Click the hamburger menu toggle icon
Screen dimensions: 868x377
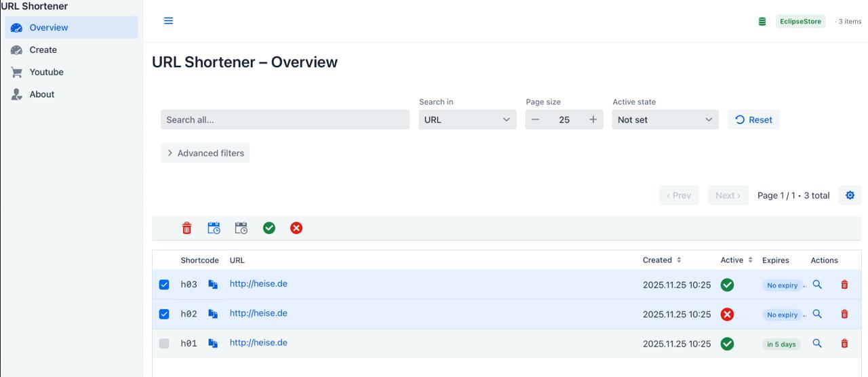pyautogui.click(x=168, y=21)
